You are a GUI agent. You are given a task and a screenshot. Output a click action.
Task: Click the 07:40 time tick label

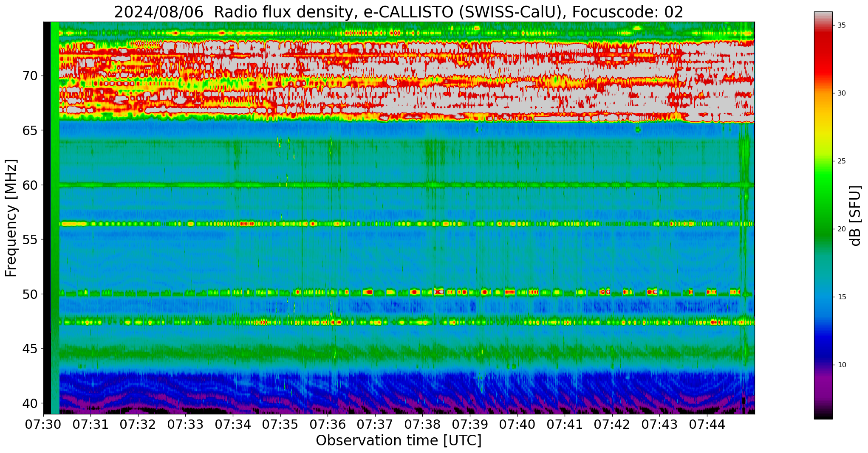(517, 425)
